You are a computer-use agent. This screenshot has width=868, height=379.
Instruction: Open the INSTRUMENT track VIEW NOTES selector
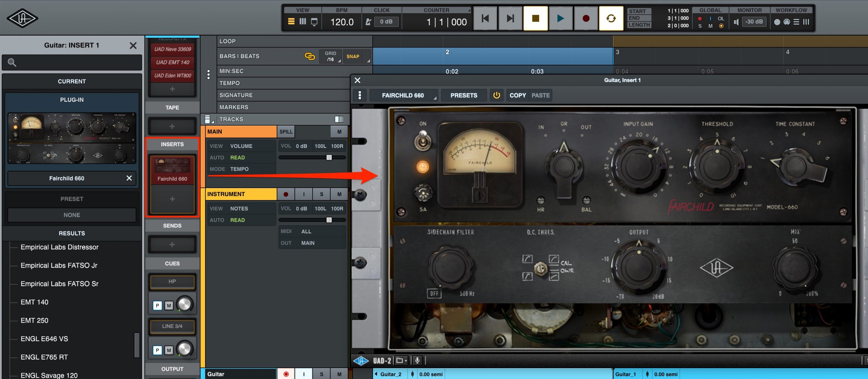click(241, 208)
